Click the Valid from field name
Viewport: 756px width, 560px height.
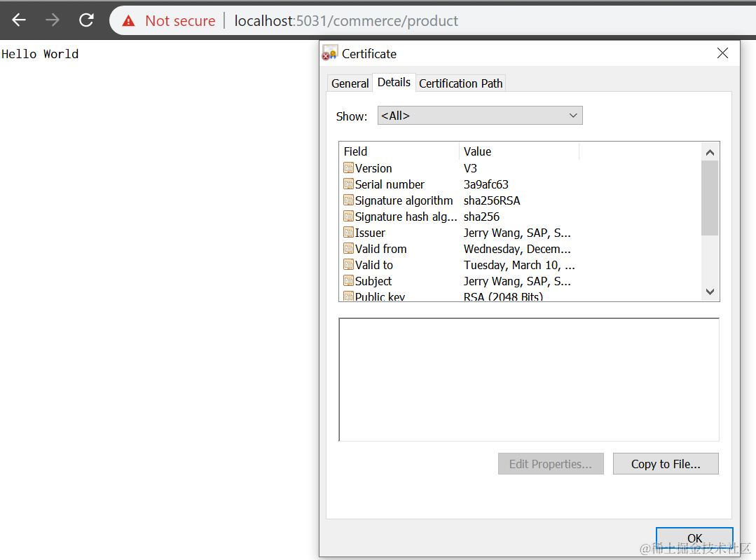click(x=380, y=249)
